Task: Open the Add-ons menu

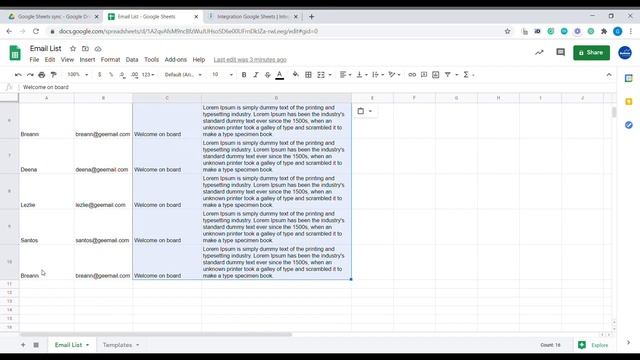Action: tap(176, 60)
